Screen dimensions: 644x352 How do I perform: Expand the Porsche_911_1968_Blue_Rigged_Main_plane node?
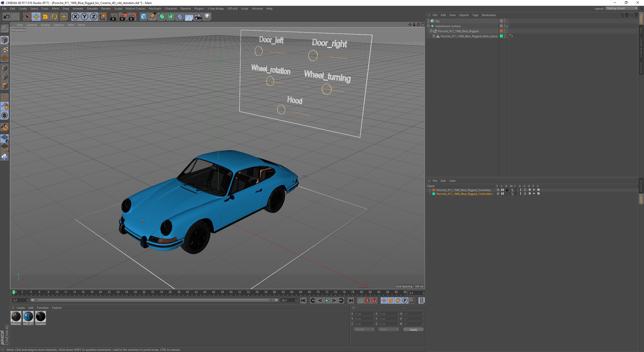(x=434, y=36)
